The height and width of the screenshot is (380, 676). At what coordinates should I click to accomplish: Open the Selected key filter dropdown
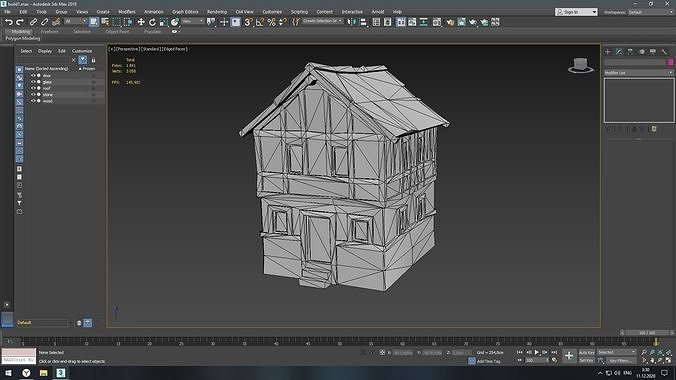coord(617,352)
